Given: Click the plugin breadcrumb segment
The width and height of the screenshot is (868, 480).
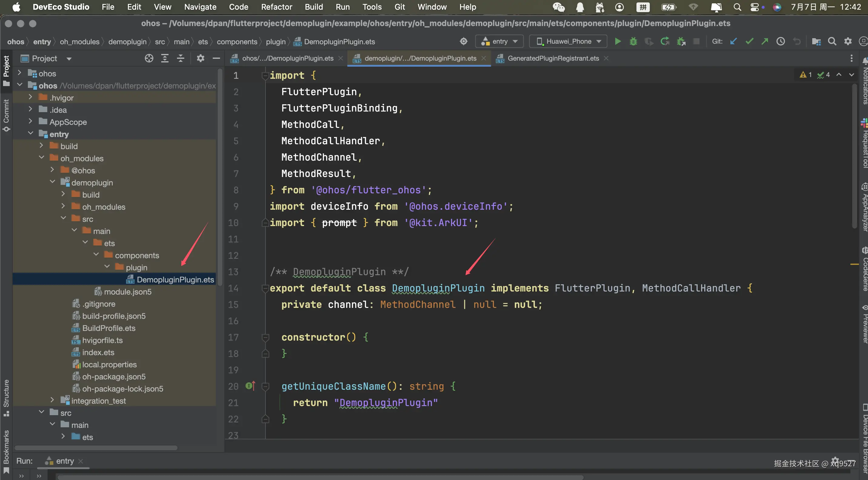Looking at the screenshot, I should pyautogui.click(x=275, y=42).
